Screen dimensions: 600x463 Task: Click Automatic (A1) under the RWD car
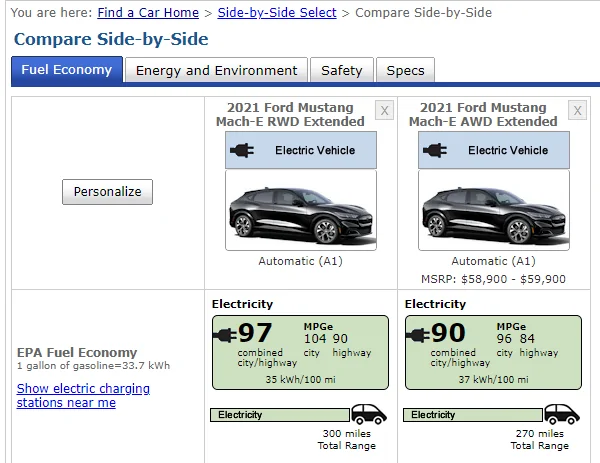click(x=300, y=261)
